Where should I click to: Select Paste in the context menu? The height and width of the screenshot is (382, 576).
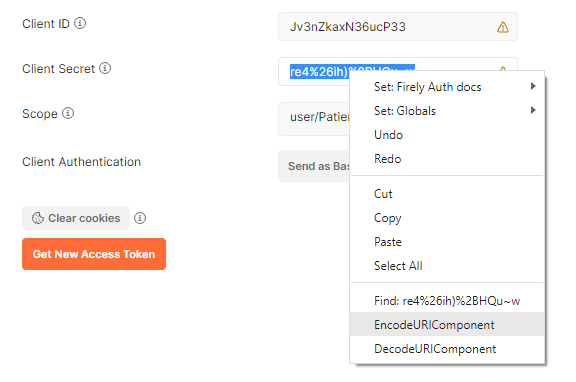click(x=447, y=242)
